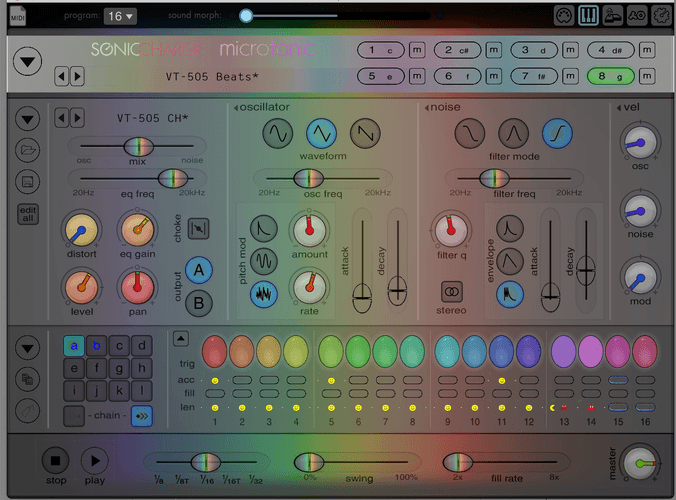Click the pattern copy icon
676x500 pixels.
point(28,379)
